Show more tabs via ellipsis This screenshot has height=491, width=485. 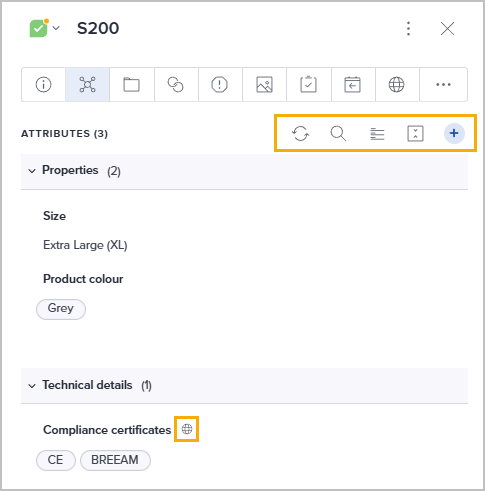pos(443,84)
